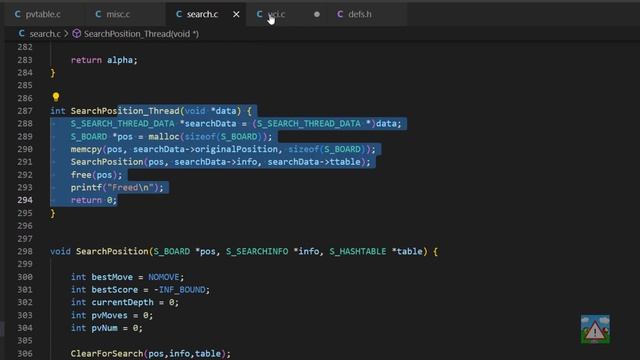Click 'S_HASHTABLE *table' parameter
Image resolution: width=640 pixels, height=360 pixels.
click(376, 251)
